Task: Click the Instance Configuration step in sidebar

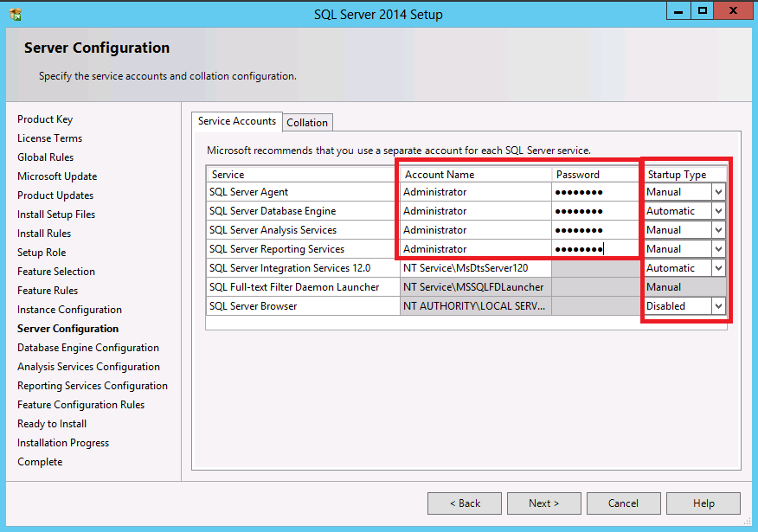Action: pyautogui.click(x=69, y=310)
